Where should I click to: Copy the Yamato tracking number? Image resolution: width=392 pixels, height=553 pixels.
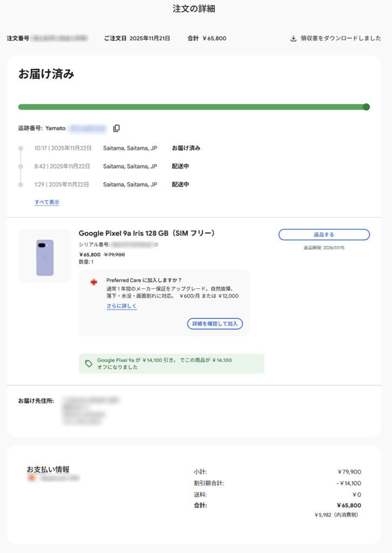[117, 129]
